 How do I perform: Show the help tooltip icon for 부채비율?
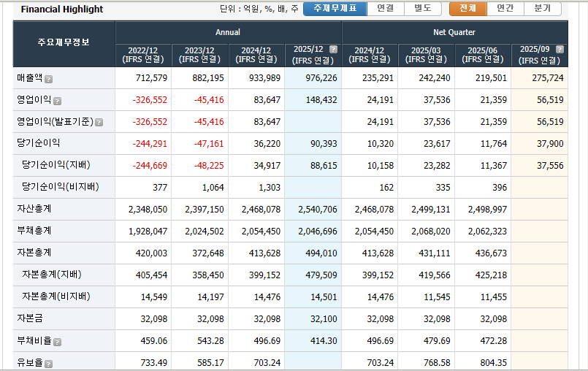point(57,342)
